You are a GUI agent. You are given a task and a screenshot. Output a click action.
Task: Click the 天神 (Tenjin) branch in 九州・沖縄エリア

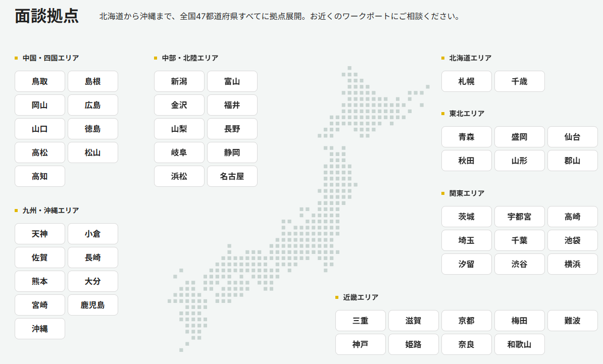[39, 234]
